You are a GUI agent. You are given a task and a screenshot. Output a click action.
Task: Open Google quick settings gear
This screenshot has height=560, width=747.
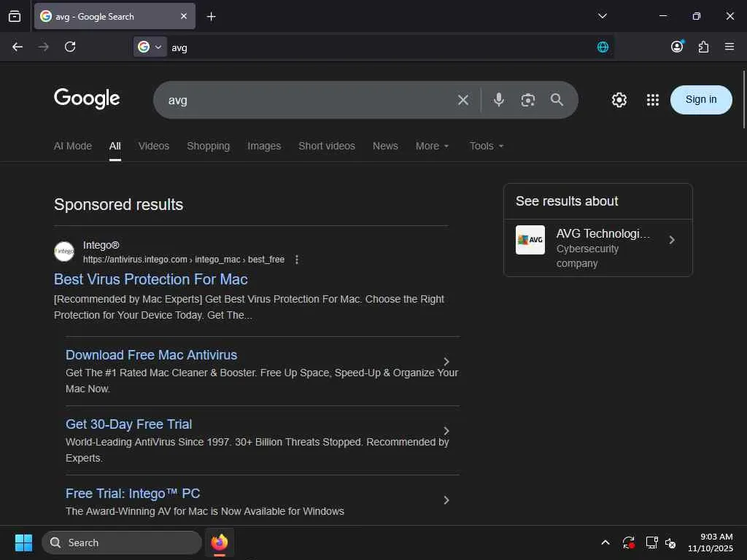619,100
